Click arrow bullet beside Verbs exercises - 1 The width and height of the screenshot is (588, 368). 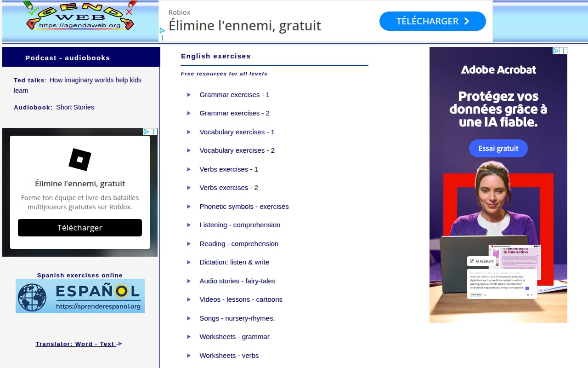(189, 169)
